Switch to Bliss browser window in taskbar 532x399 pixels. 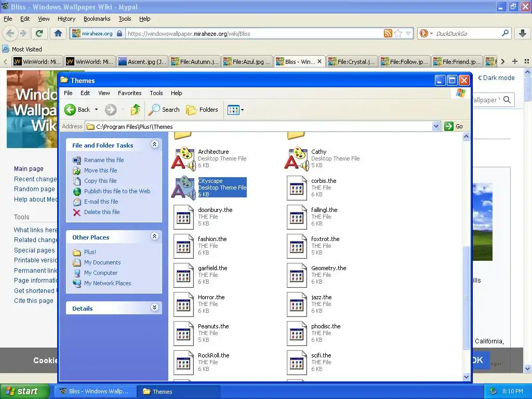tap(95, 392)
